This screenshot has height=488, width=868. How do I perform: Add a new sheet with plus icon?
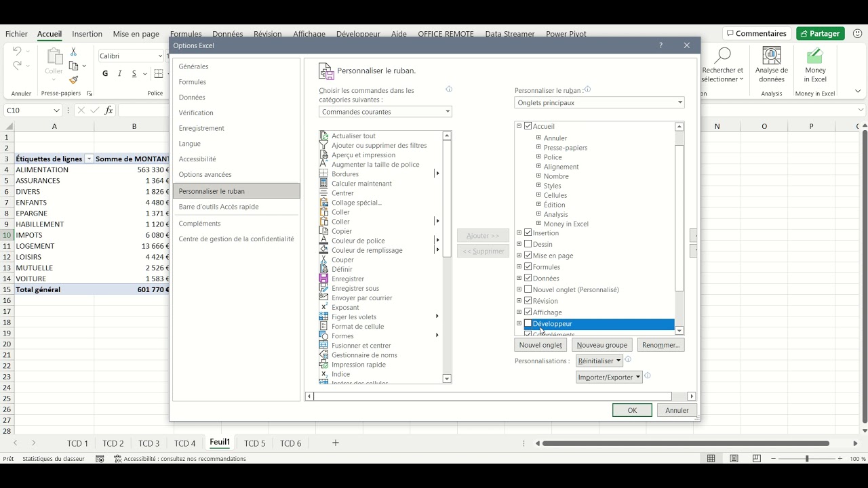pyautogui.click(x=335, y=443)
